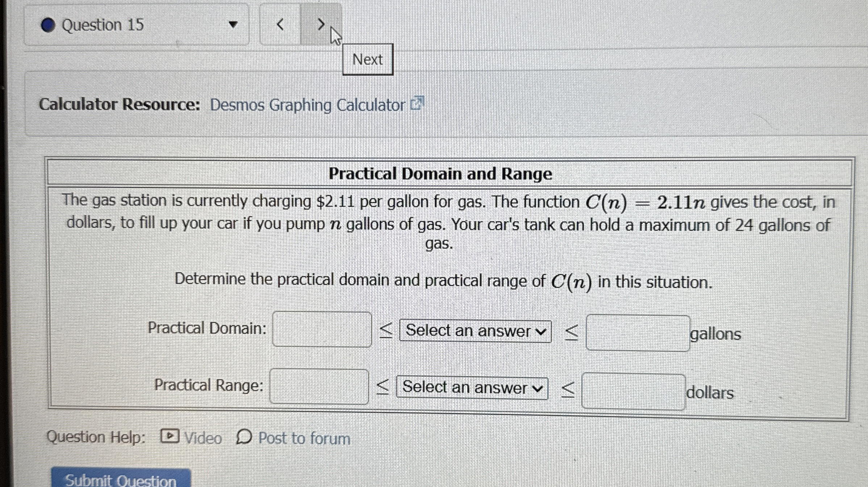Click the forum speech bubble icon

(244, 437)
